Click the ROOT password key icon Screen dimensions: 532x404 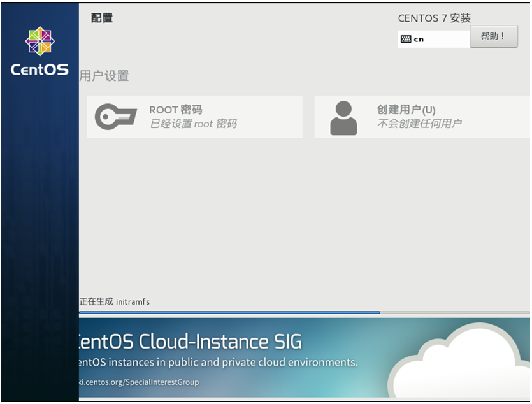click(116, 117)
